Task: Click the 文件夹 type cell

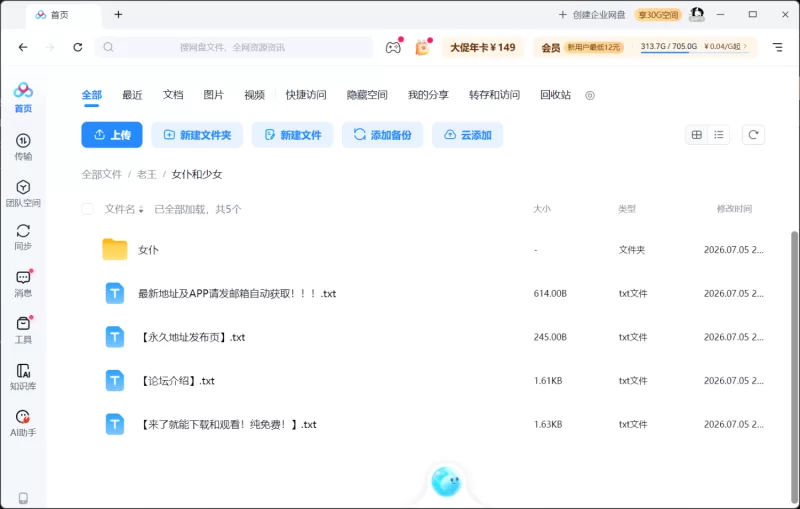Action: (632, 250)
